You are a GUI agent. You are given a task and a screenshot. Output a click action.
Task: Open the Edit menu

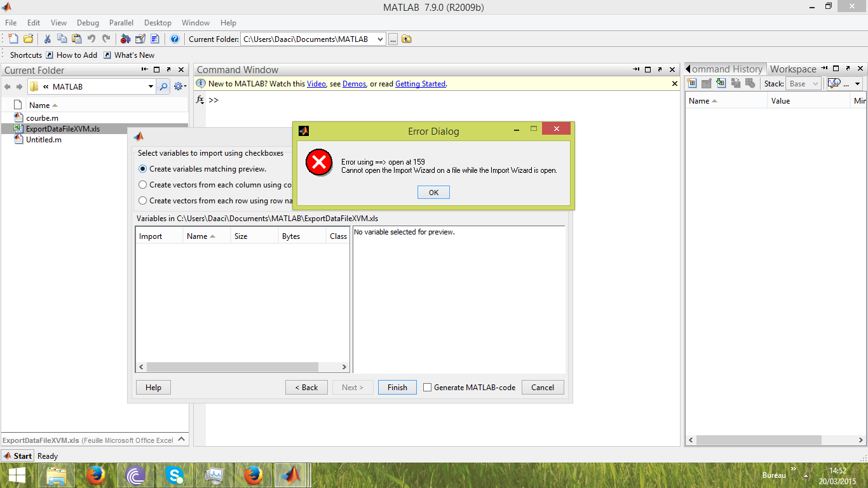click(x=34, y=23)
